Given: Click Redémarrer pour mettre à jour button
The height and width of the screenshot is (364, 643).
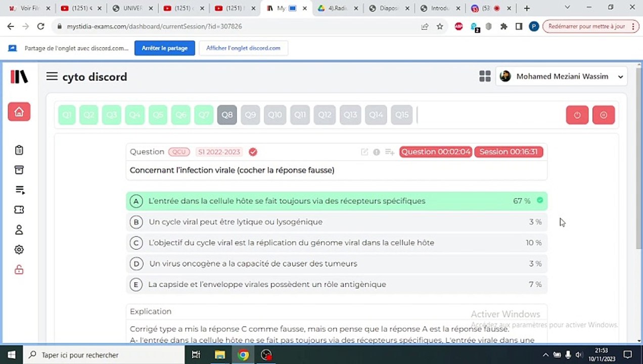Looking at the screenshot, I should [590, 26].
